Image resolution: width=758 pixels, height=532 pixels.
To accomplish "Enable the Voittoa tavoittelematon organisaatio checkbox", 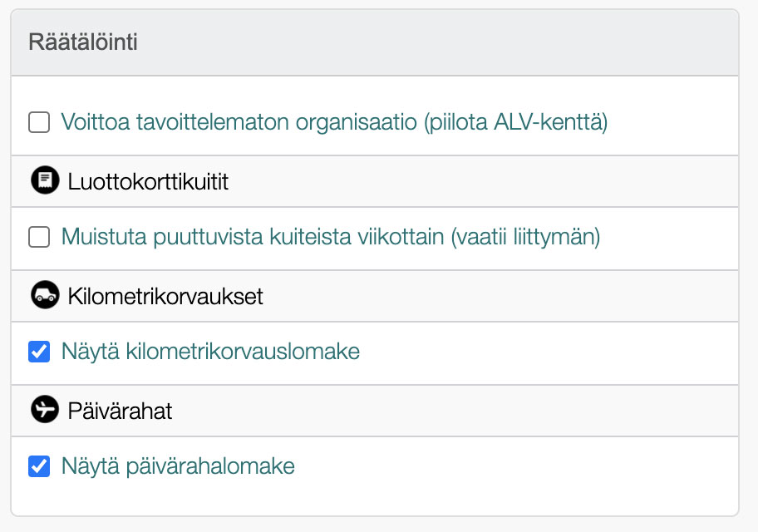I will (39, 123).
